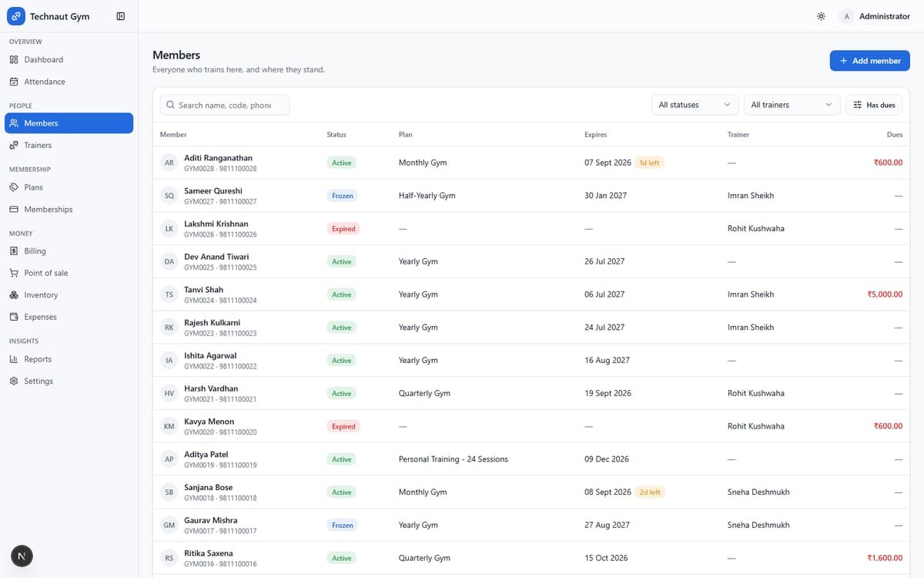Open Aditya Patel's member name
The image size is (924, 578).
(x=206, y=455)
